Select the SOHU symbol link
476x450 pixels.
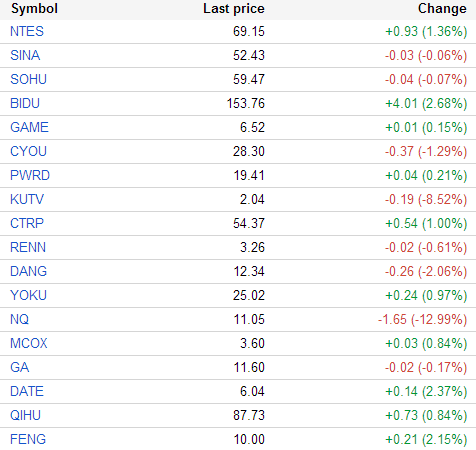click(x=28, y=79)
